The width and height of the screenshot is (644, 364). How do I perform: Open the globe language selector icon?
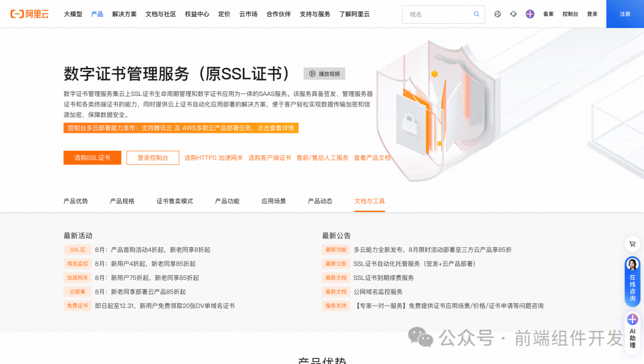click(498, 13)
